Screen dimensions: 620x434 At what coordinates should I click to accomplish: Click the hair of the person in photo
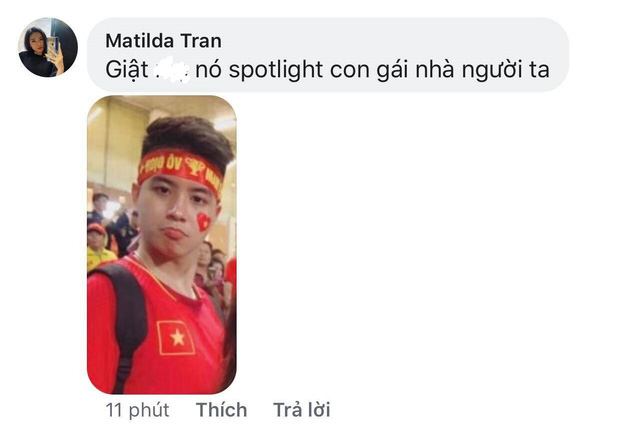[187, 138]
